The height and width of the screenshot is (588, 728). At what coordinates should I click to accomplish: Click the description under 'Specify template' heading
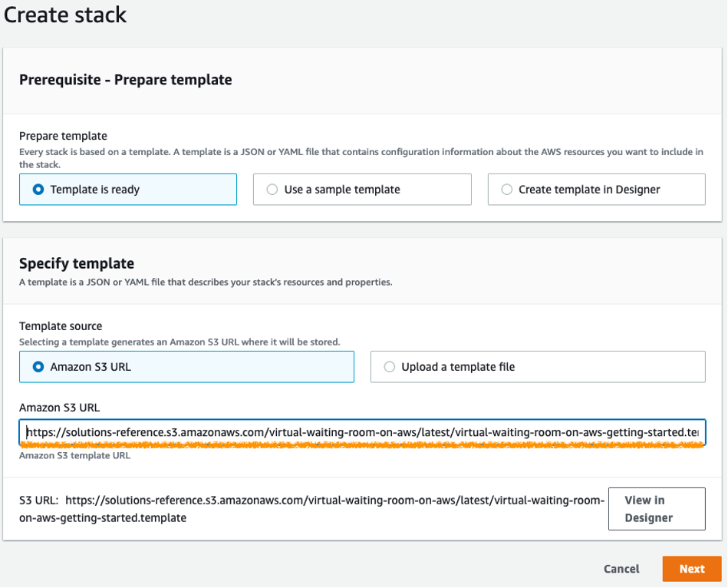tap(206, 282)
